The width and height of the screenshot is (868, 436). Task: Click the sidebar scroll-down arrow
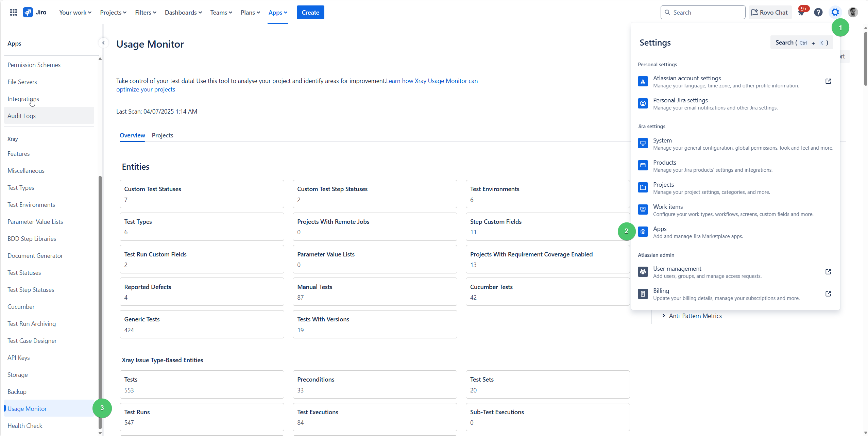pos(100,433)
